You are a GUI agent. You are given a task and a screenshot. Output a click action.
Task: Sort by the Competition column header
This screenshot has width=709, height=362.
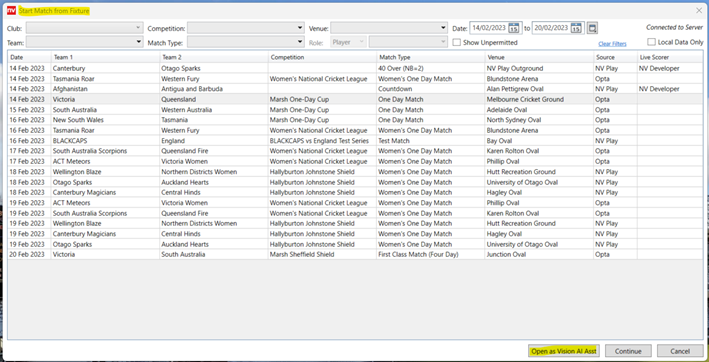tap(322, 57)
